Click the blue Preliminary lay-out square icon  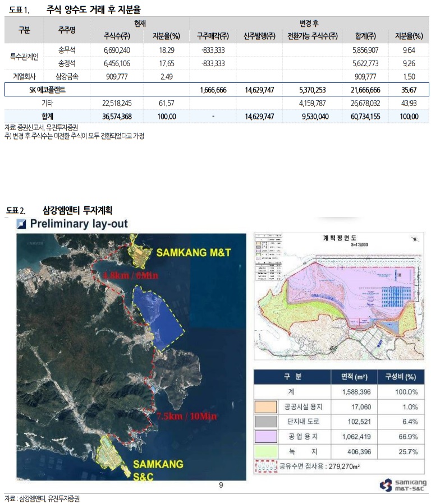click(21, 224)
